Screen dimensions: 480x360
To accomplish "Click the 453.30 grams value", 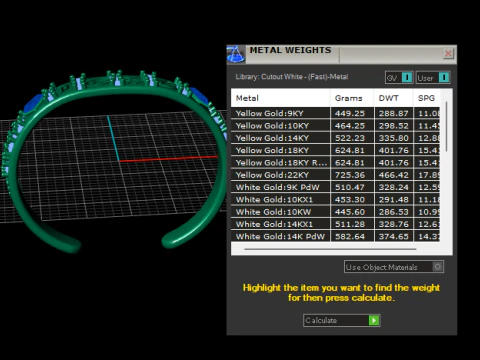I will (350, 200).
